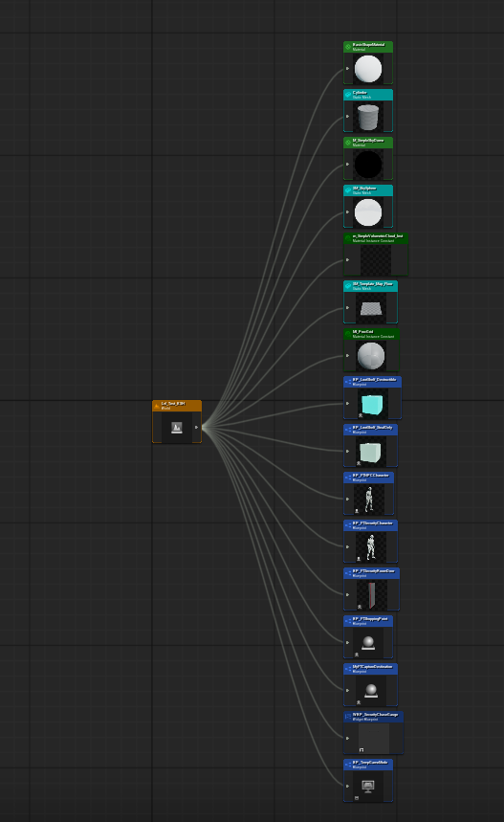The height and width of the screenshot is (822, 504).
Task: Click the output pin arrow on the level node
Action: coord(196,427)
